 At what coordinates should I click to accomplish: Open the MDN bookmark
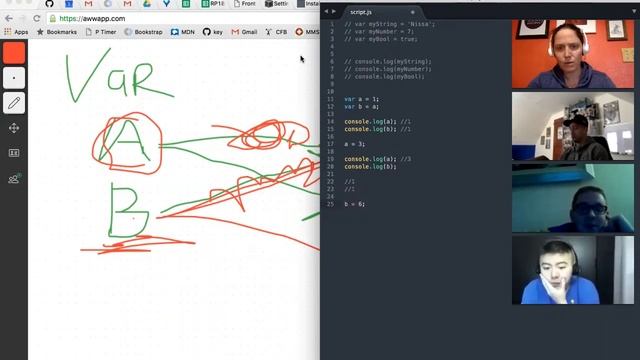[182, 32]
